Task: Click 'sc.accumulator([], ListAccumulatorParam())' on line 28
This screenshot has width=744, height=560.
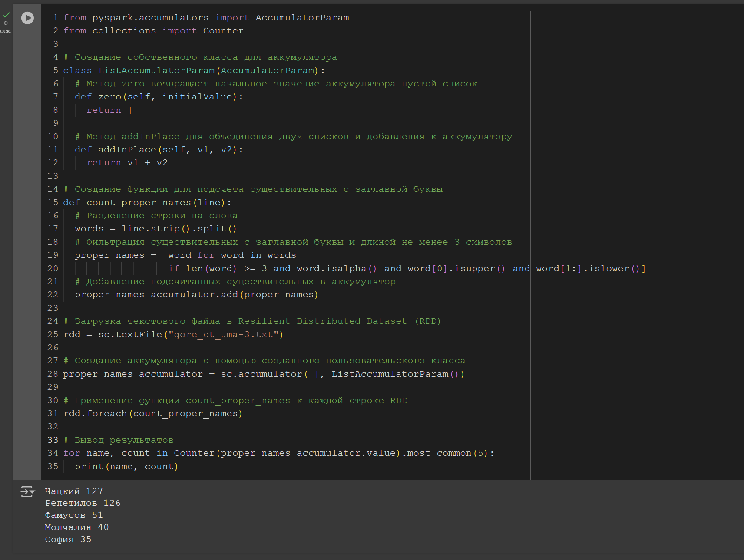Action: (342, 374)
